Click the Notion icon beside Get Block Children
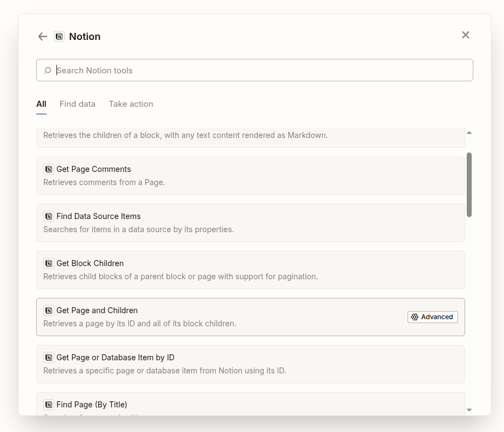This screenshot has width=504, height=432. (x=49, y=263)
